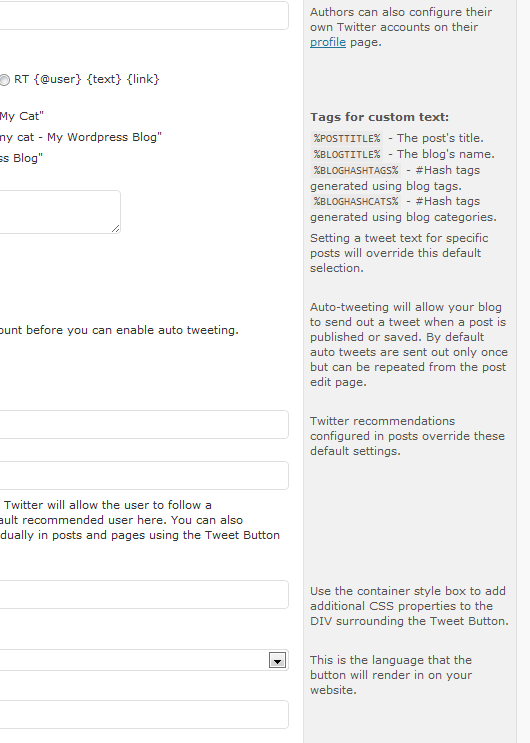Expand the button language dropdown arrow
Image resolution: width=530 pixels, height=743 pixels.
(x=277, y=660)
